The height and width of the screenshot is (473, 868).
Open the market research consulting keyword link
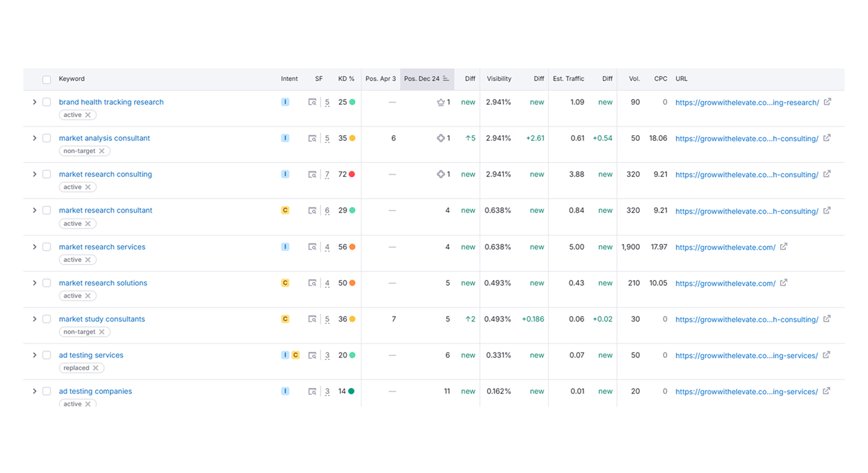pos(105,174)
